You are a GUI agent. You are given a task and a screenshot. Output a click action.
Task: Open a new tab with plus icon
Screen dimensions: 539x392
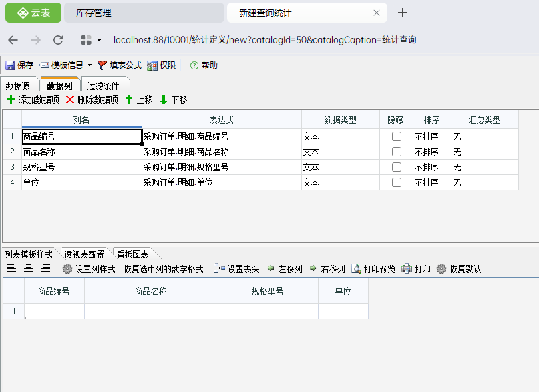pyautogui.click(x=403, y=13)
